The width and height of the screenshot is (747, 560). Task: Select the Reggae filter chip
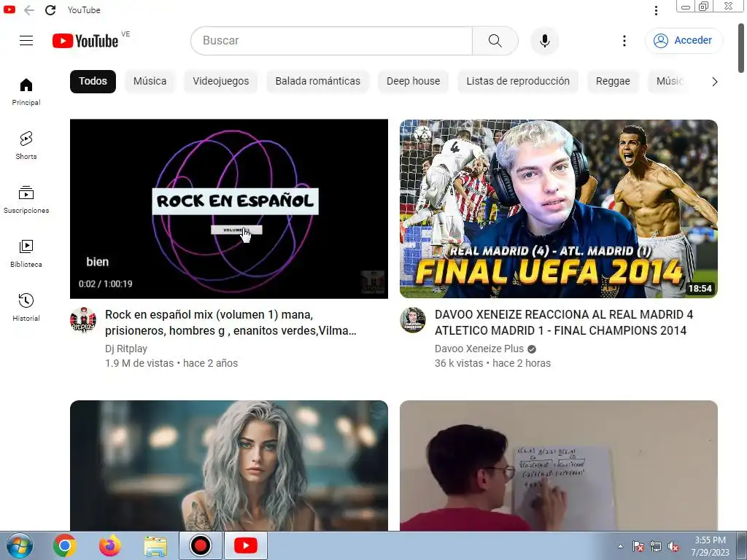click(613, 82)
